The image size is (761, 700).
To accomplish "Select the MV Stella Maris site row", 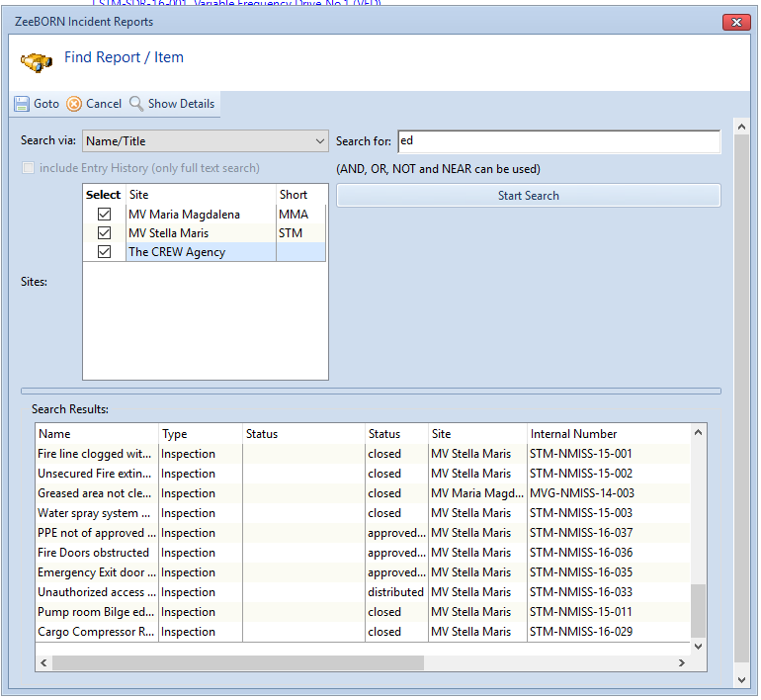I will (x=205, y=233).
